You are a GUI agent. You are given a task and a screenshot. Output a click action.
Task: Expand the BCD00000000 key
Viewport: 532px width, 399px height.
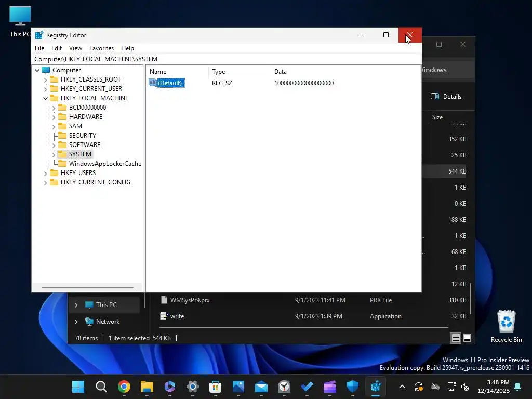pos(54,108)
